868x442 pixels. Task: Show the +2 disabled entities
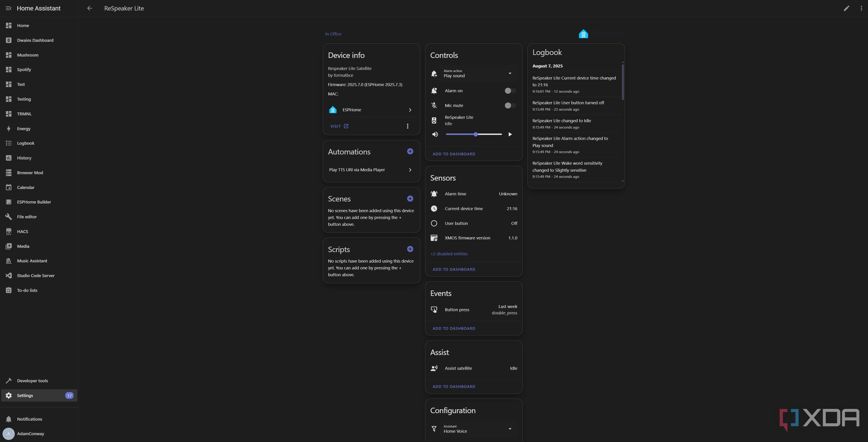click(449, 254)
